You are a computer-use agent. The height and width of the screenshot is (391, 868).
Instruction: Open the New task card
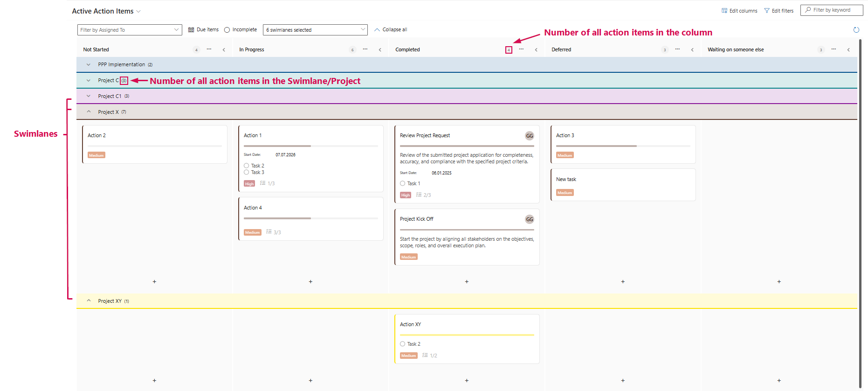tap(623, 185)
